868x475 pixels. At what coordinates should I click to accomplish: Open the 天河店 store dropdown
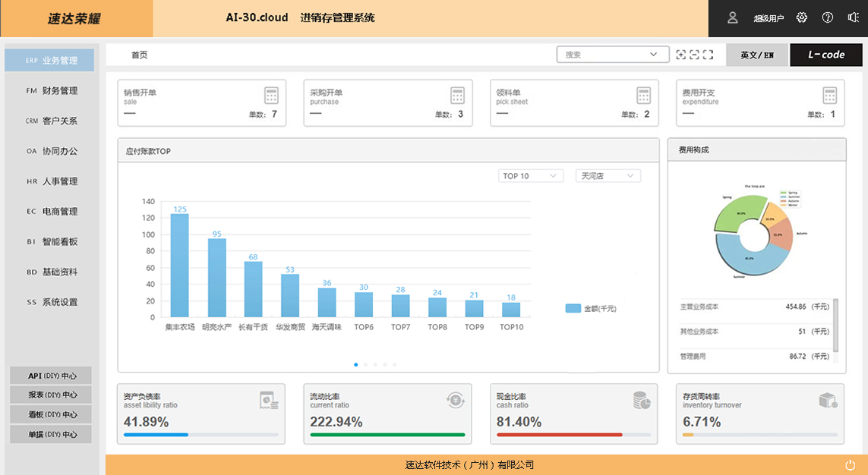tap(608, 176)
